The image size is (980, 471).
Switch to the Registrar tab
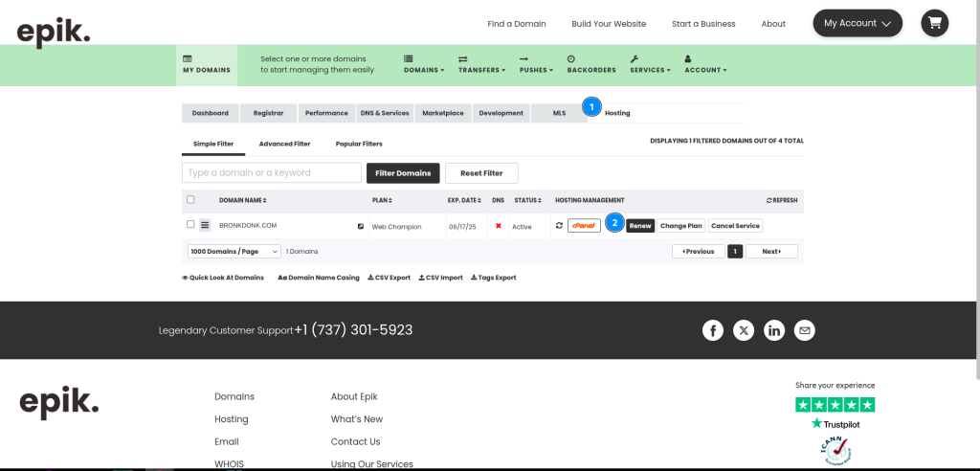coord(268,113)
